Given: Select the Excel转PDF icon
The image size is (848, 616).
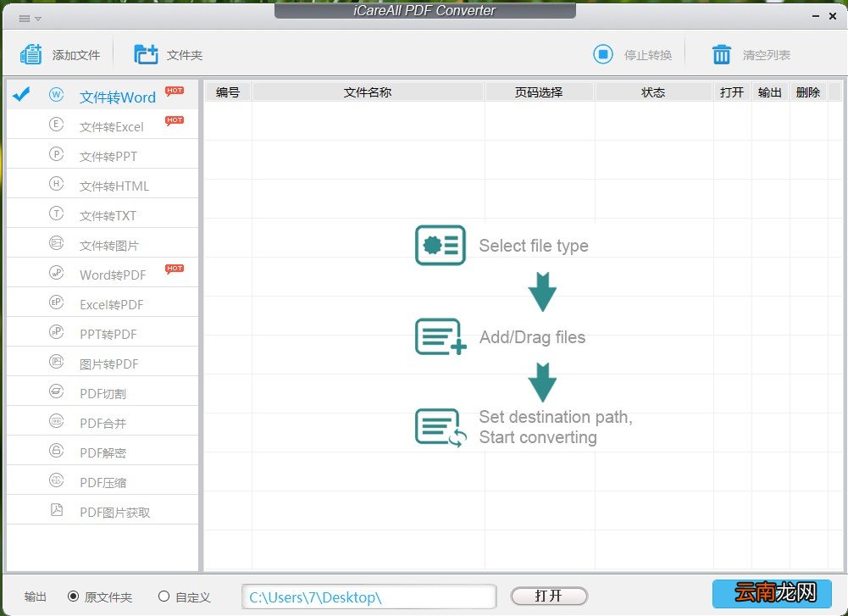Looking at the screenshot, I should click(56, 302).
